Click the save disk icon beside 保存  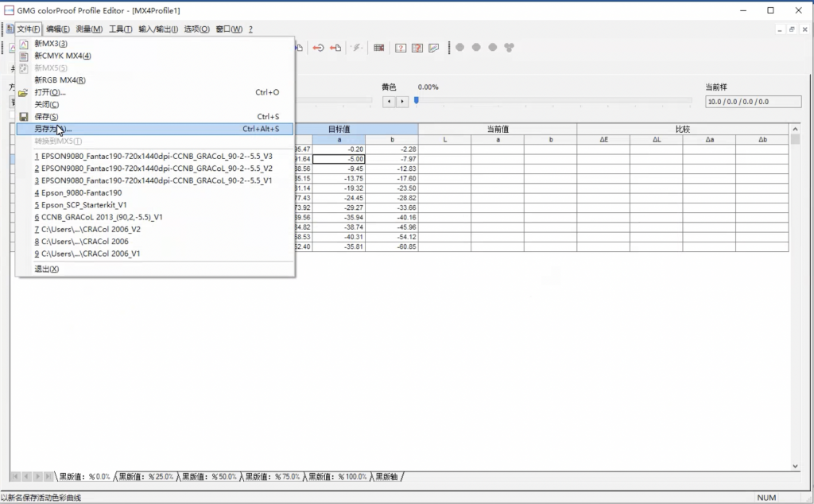coord(23,117)
